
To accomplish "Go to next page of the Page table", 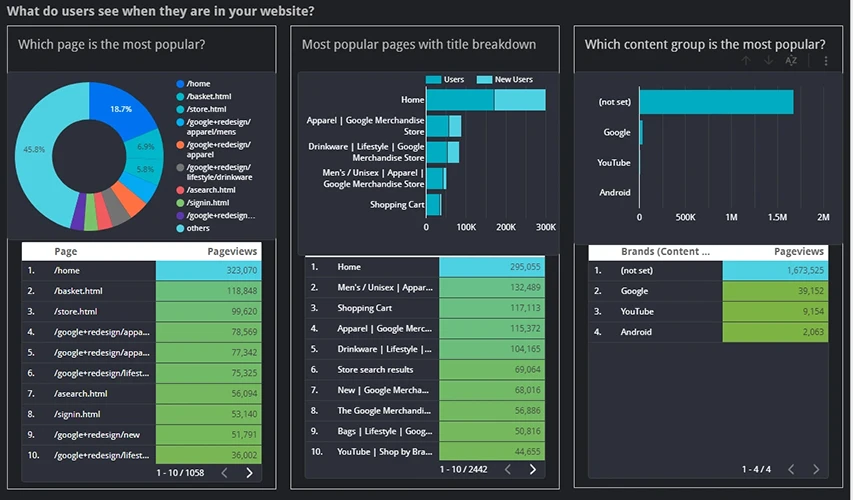I will (249, 473).
